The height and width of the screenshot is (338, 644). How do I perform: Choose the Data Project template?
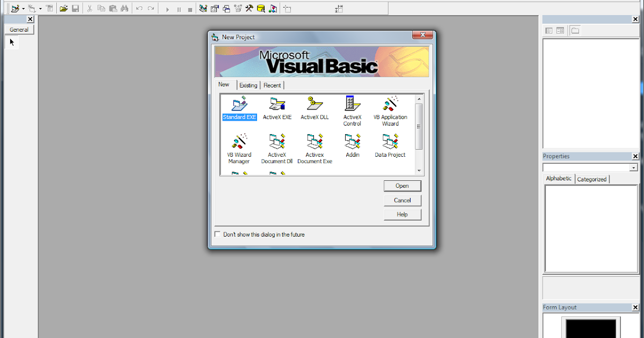tap(390, 143)
